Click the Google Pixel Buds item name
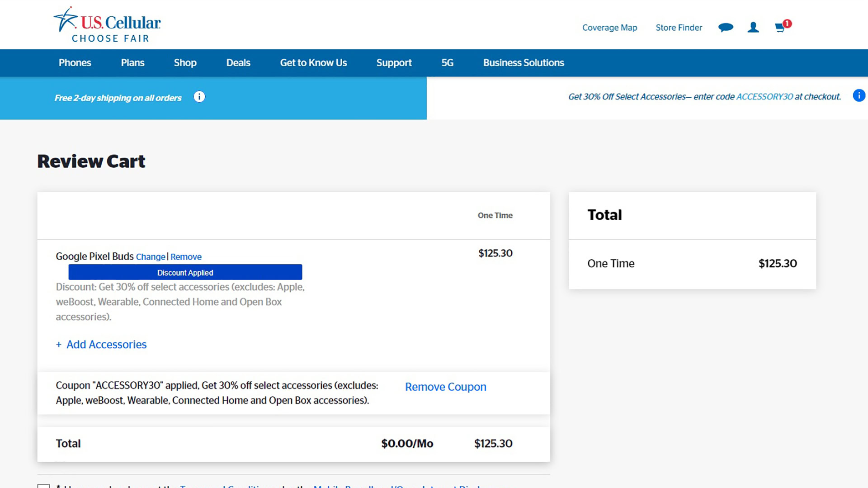The height and width of the screenshot is (488, 868). [x=94, y=256]
